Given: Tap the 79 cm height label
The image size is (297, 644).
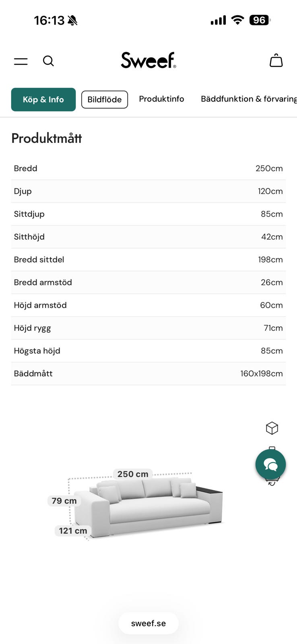Looking at the screenshot, I should pos(64,501).
